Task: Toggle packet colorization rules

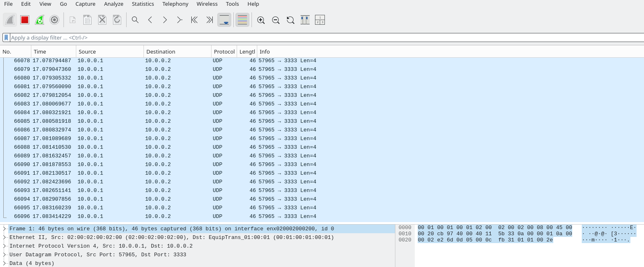Action: 242,20
